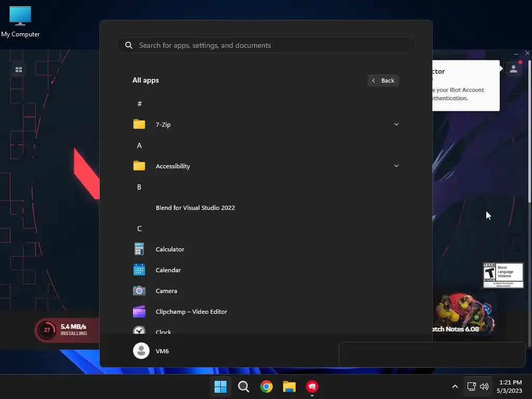Expand the 7-Zip folder chevron
Image resolution: width=532 pixels, height=399 pixels.
tap(396, 124)
